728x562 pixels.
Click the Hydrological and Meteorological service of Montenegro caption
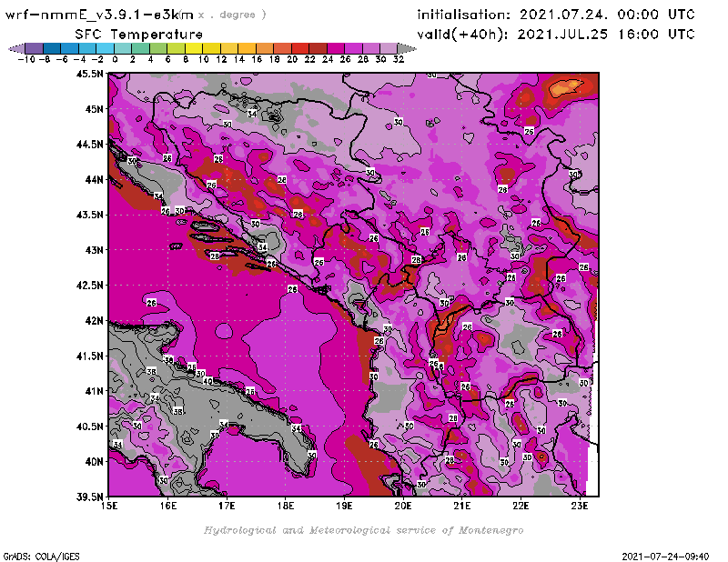tap(363, 530)
